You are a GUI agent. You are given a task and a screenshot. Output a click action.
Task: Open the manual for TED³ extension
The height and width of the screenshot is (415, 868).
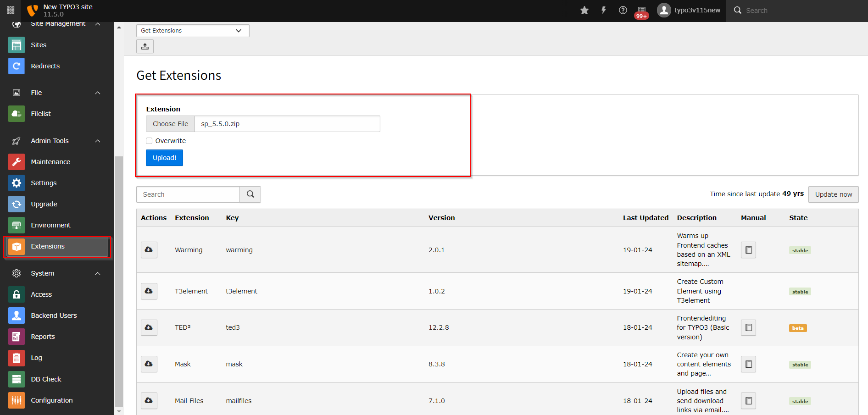[748, 327]
